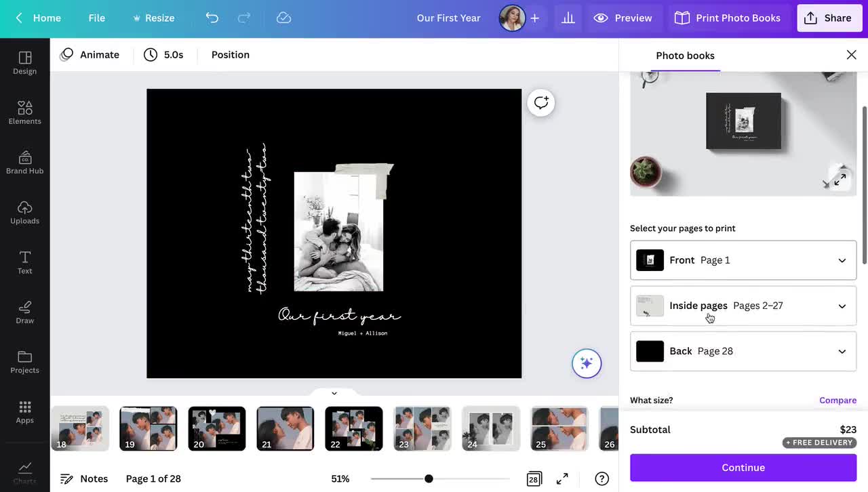
Task: Open Brand Hub
Action: pos(24,163)
